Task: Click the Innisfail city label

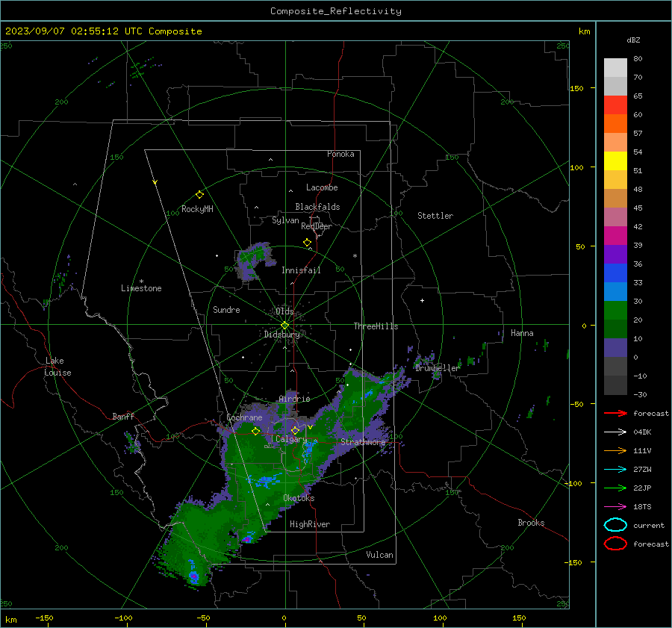Action: tap(301, 270)
